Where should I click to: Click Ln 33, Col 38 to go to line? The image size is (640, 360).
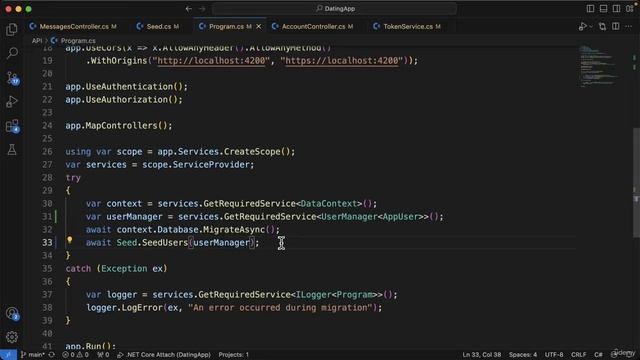point(482,355)
